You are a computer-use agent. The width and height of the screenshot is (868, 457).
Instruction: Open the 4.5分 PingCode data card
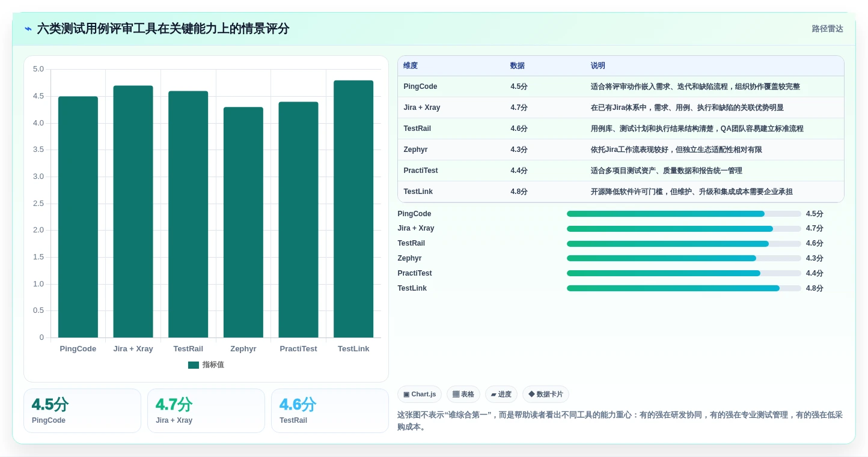click(x=82, y=411)
